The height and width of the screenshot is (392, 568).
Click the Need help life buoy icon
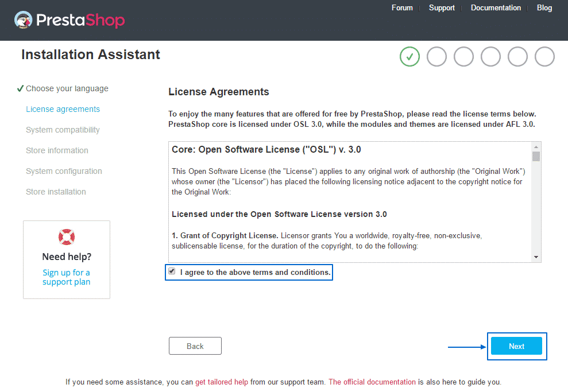pyautogui.click(x=66, y=237)
